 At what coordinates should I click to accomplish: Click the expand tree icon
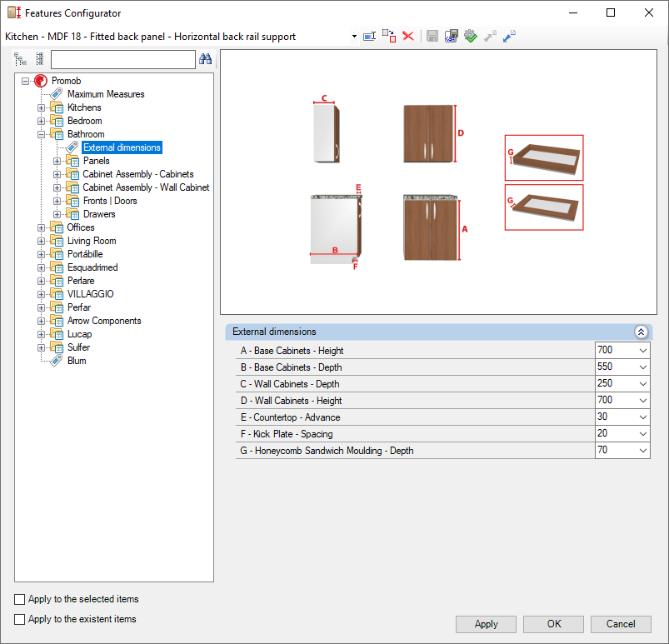(x=20, y=59)
